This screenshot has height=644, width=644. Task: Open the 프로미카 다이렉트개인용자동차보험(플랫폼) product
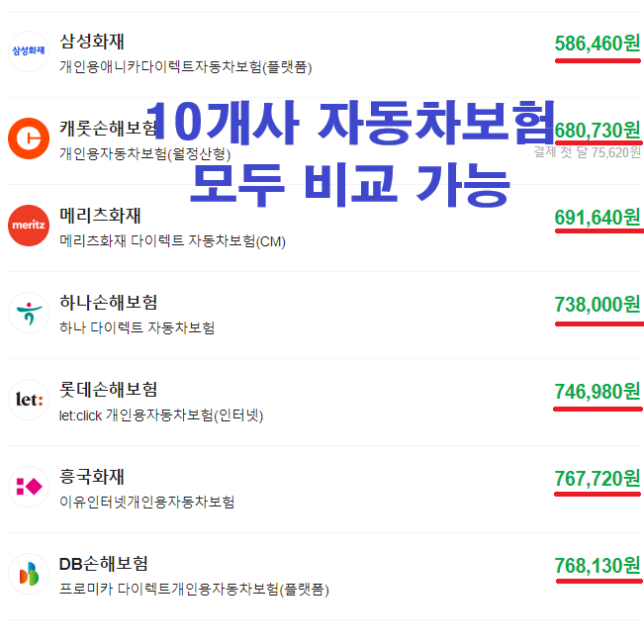[x=194, y=590]
